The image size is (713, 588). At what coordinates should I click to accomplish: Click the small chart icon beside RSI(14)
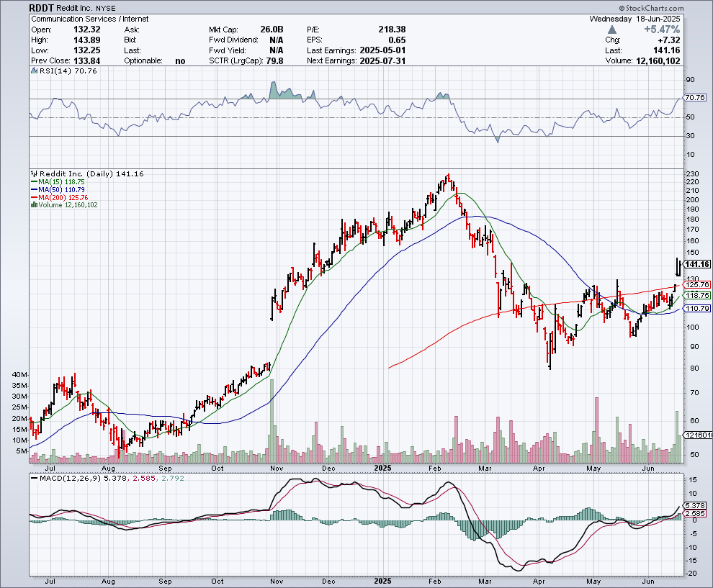pos(34,71)
